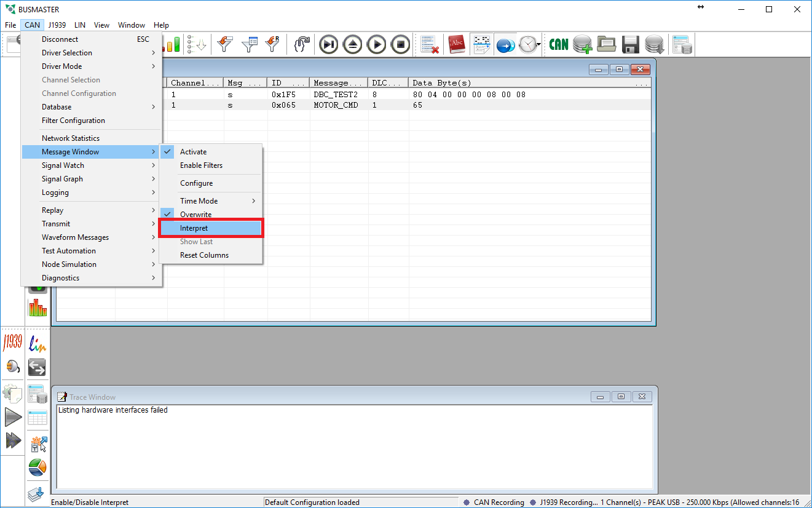Open the J1939 menu in menu bar

pos(57,25)
